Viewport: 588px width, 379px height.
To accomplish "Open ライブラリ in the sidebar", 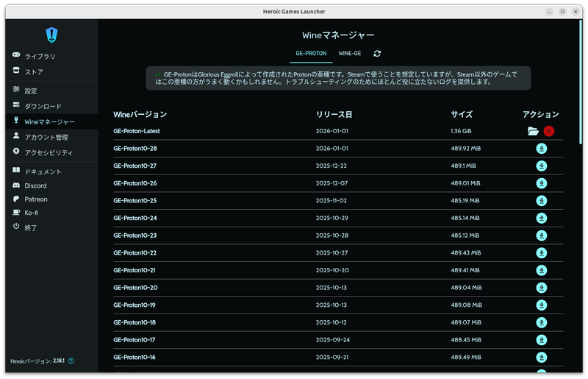I will (x=51, y=56).
